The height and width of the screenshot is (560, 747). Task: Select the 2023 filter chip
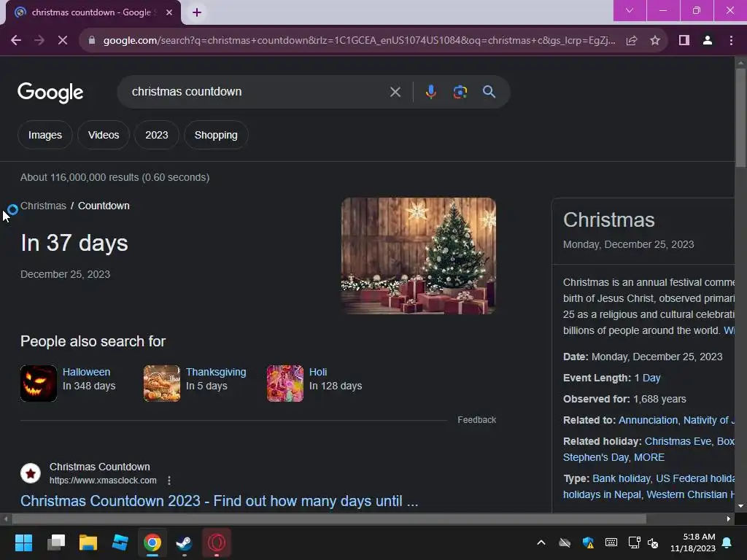[x=157, y=135]
